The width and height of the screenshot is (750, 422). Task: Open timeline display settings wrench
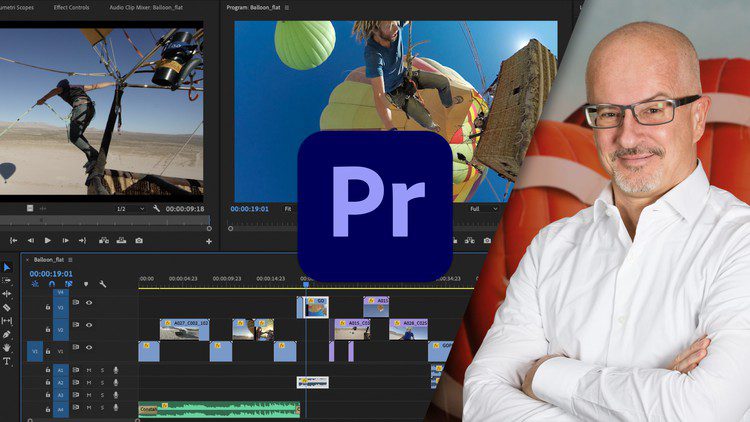click(x=102, y=284)
